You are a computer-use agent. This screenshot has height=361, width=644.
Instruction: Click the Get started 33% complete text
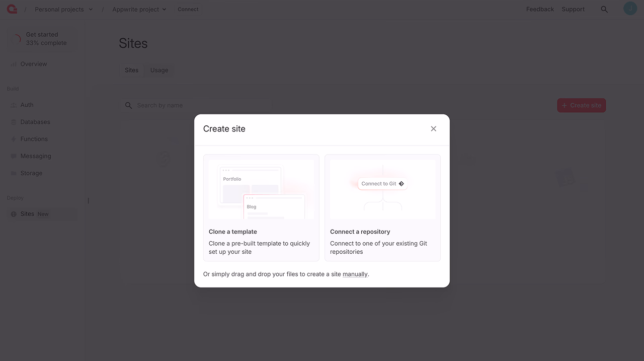(x=46, y=39)
